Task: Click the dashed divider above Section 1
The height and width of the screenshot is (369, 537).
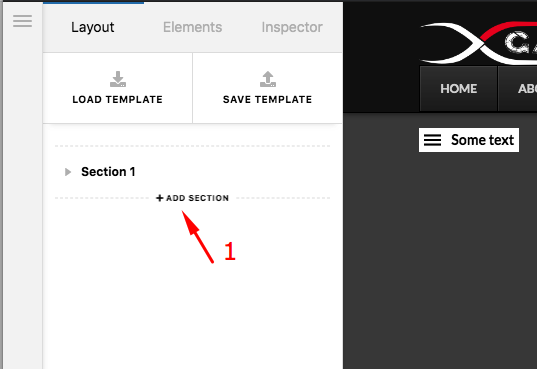Action: point(192,146)
